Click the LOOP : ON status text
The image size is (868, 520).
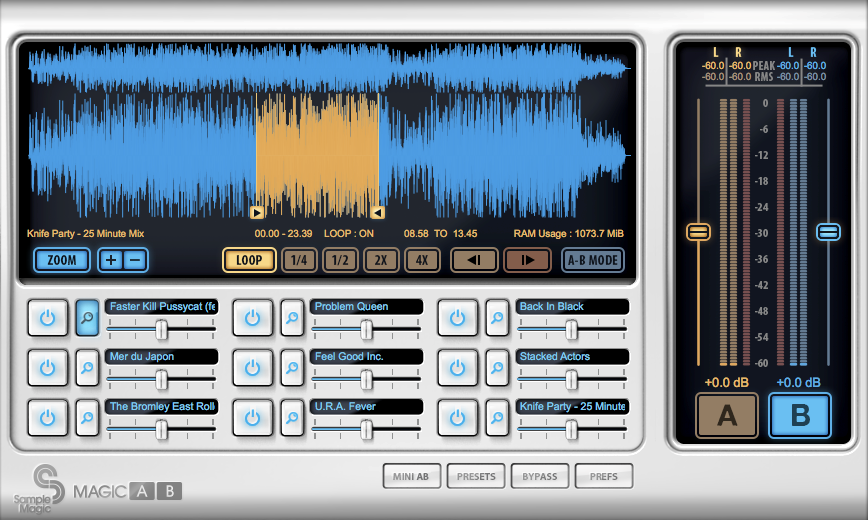point(349,234)
